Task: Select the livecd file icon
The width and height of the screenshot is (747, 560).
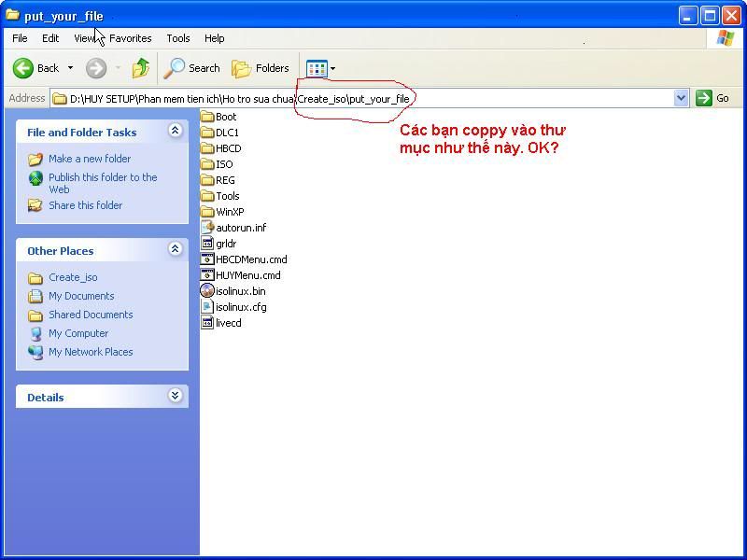Action: click(207, 322)
